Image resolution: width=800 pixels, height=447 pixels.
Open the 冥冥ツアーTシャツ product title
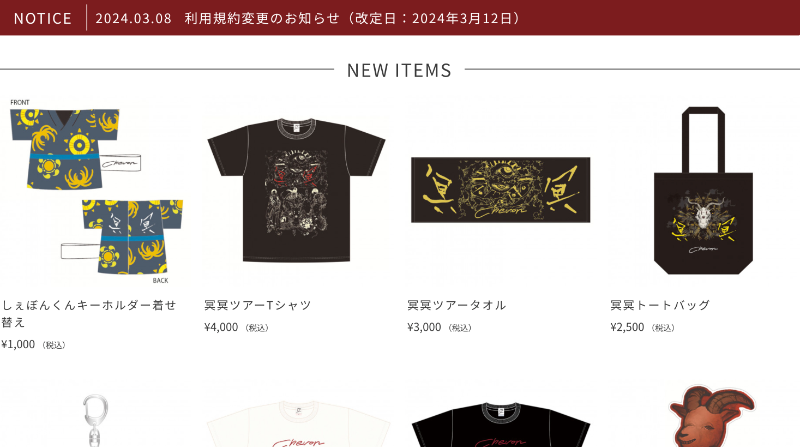pyautogui.click(x=258, y=305)
